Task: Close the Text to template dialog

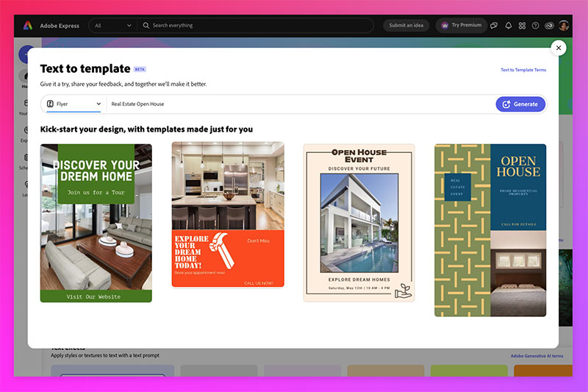Action: tap(558, 49)
